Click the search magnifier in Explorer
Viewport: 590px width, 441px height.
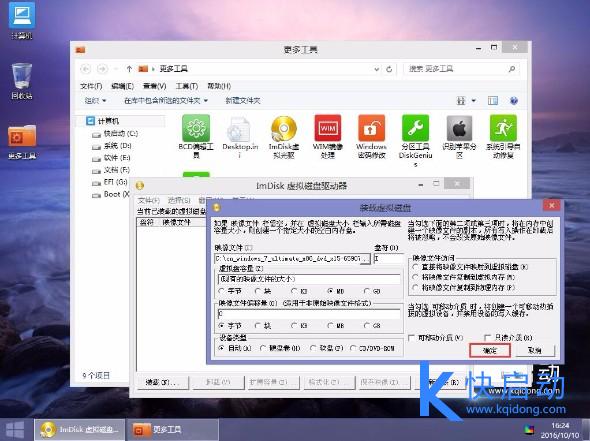coord(512,69)
